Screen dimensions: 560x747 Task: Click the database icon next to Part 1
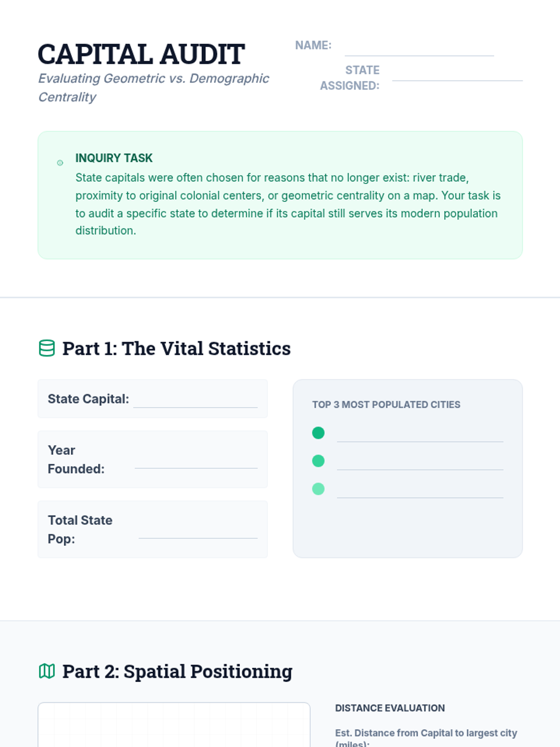[47, 348]
